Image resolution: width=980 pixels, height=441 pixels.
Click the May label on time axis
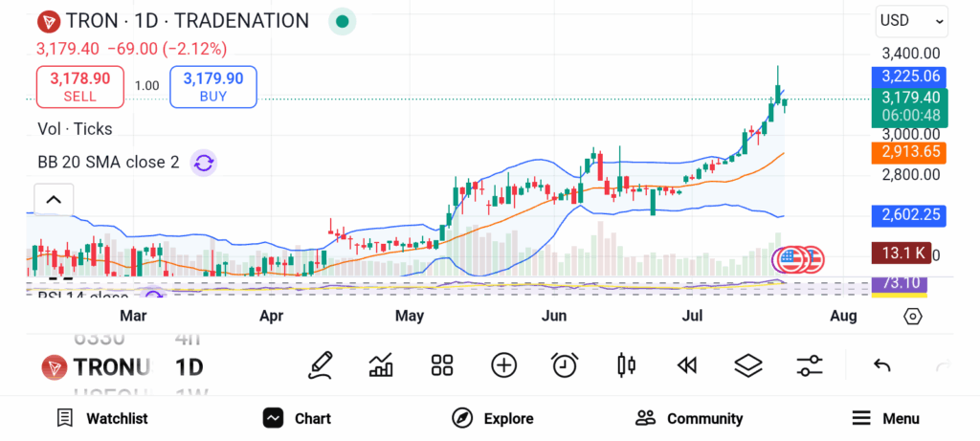410,316
